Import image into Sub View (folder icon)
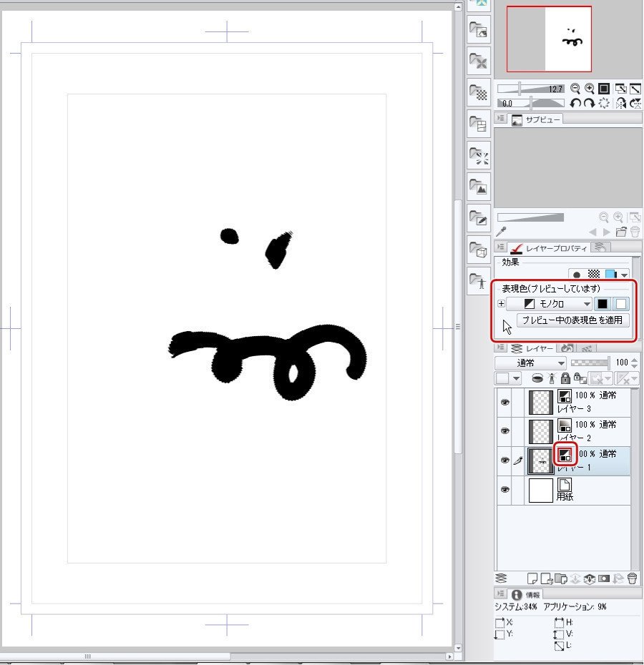This screenshot has height=665, width=644. pos(621,232)
